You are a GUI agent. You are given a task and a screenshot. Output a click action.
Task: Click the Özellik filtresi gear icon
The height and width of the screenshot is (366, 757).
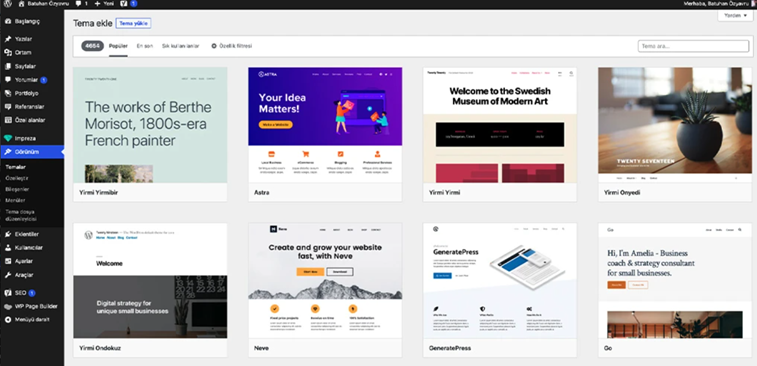coord(214,46)
